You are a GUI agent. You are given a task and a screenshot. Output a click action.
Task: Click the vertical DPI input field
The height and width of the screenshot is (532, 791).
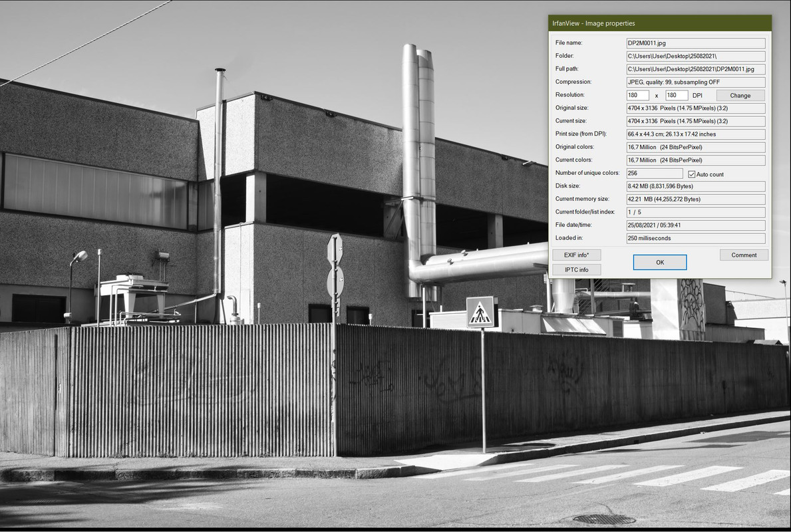click(x=677, y=95)
